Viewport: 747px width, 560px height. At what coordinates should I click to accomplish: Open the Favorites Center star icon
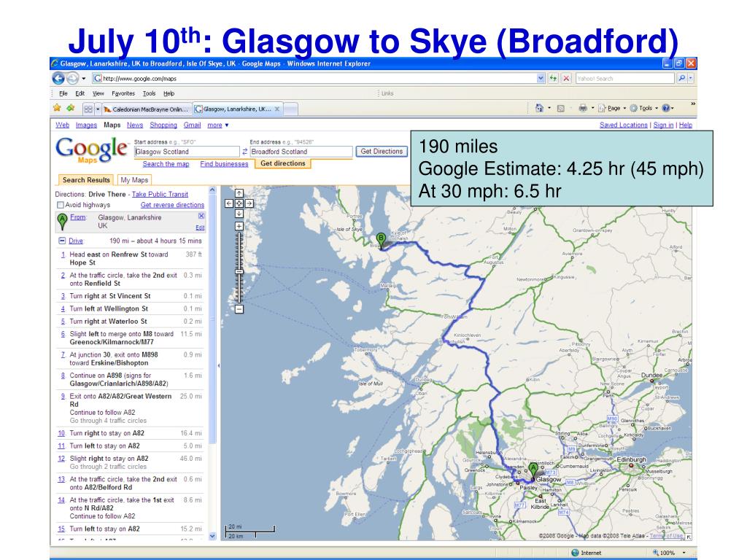[57, 108]
